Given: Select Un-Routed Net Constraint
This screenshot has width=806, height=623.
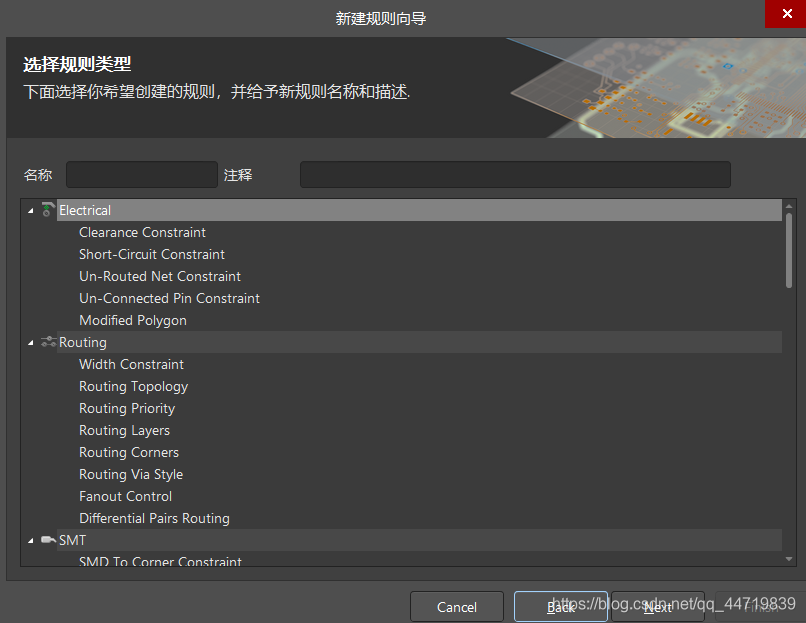Looking at the screenshot, I should point(159,276).
